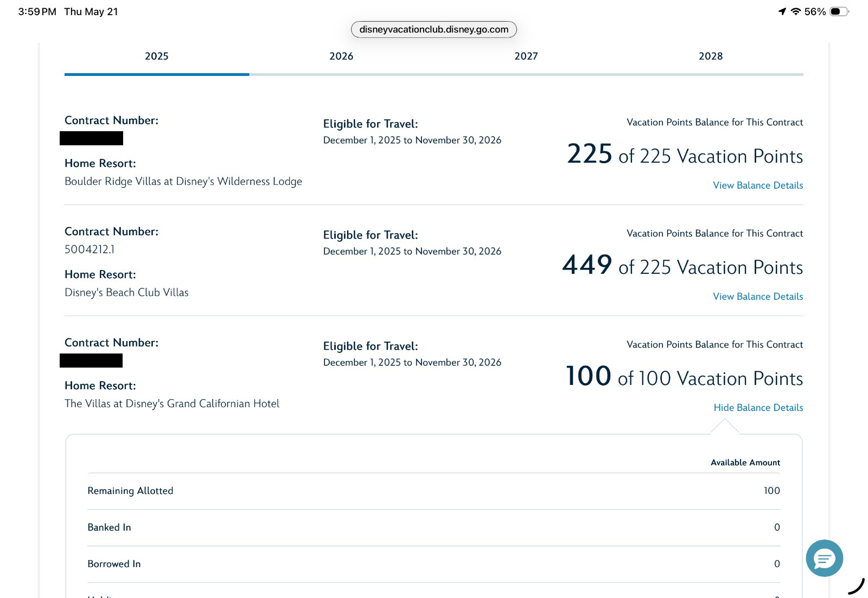Screen dimensions: 868x598
Task: Select contract number 5004212.1
Action: coord(90,249)
